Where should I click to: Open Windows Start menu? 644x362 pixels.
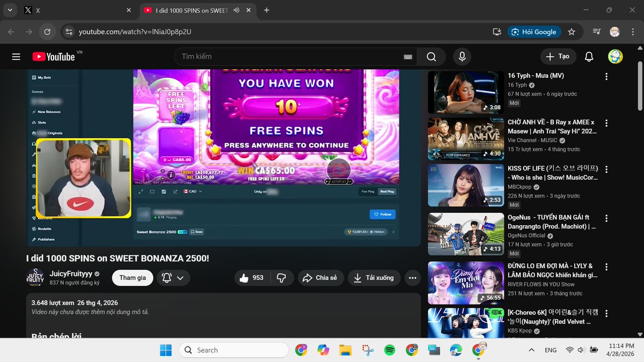pos(165,350)
